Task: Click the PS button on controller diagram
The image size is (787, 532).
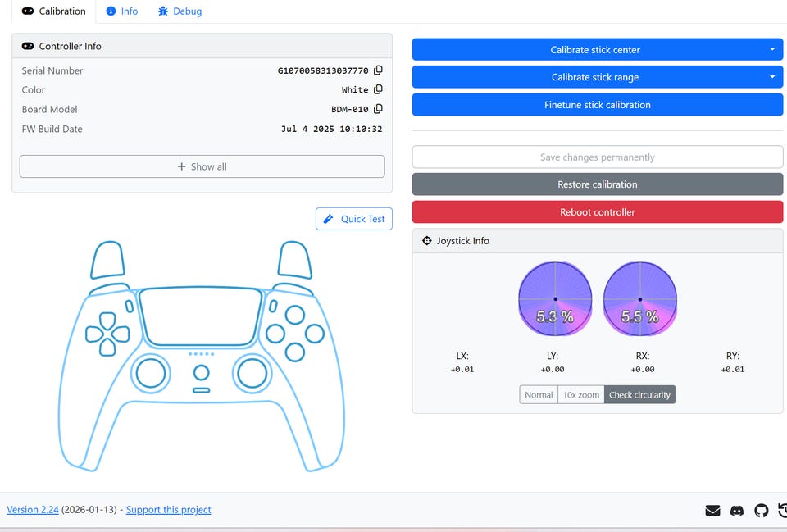Action: coord(202,373)
